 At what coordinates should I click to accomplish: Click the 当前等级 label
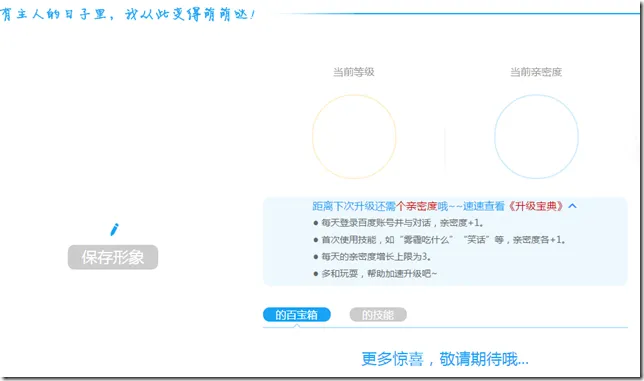(354, 72)
